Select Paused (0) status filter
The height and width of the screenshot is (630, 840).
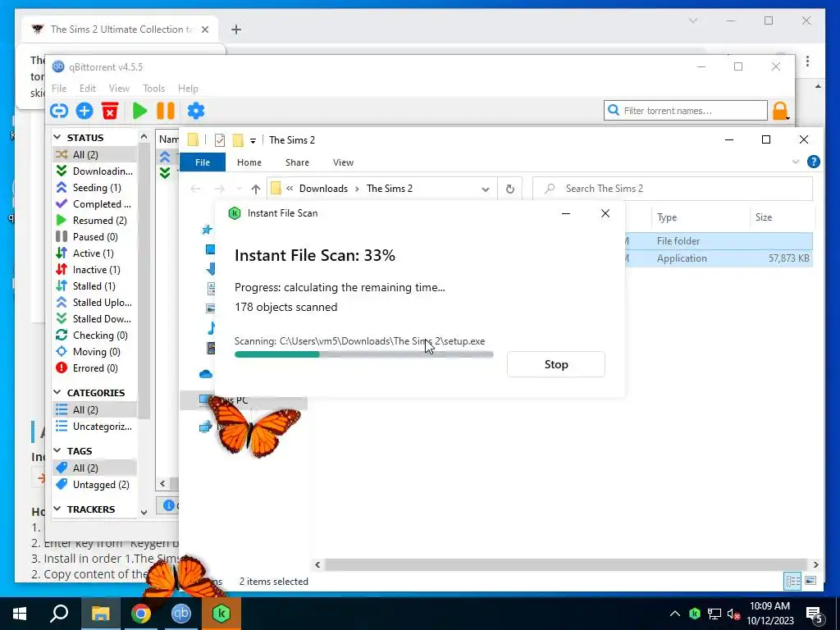(x=95, y=237)
